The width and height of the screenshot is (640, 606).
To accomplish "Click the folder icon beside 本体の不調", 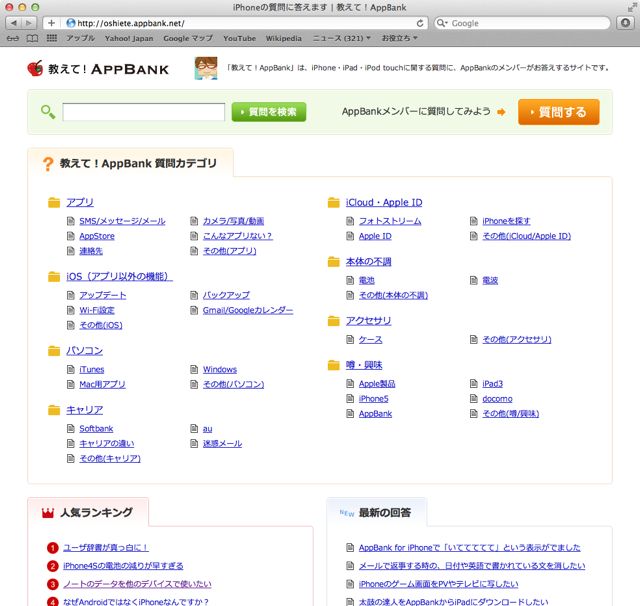I will click(333, 262).
